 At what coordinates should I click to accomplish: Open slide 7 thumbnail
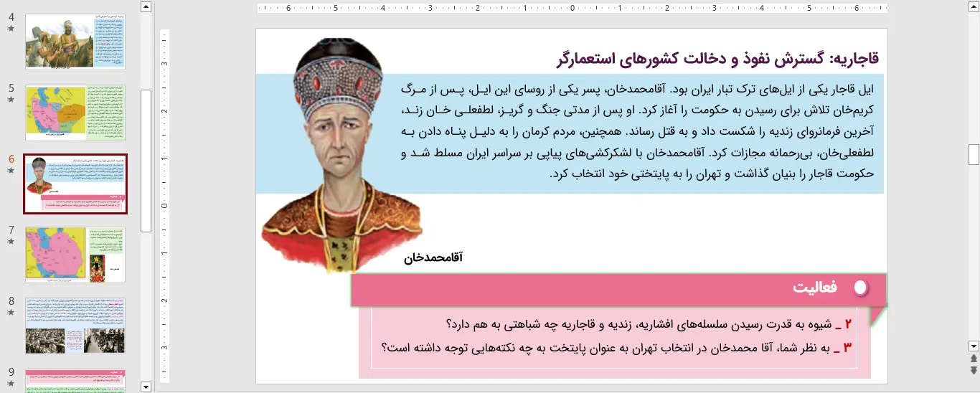pos(75,255)
